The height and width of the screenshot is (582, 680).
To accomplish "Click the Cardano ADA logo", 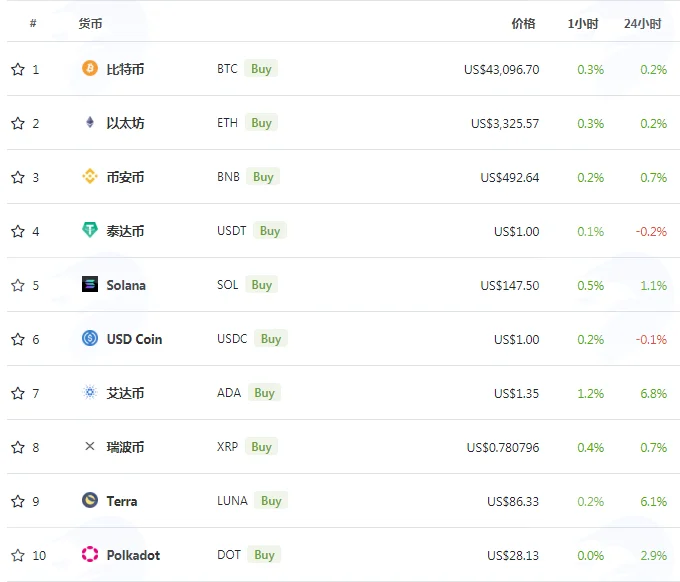I will coord(90,392).
